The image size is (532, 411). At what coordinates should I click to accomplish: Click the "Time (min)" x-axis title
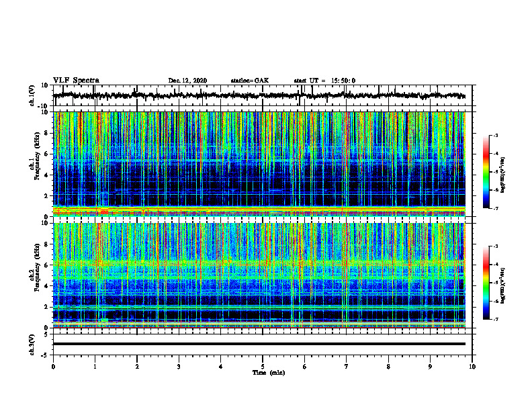(269, 373)
